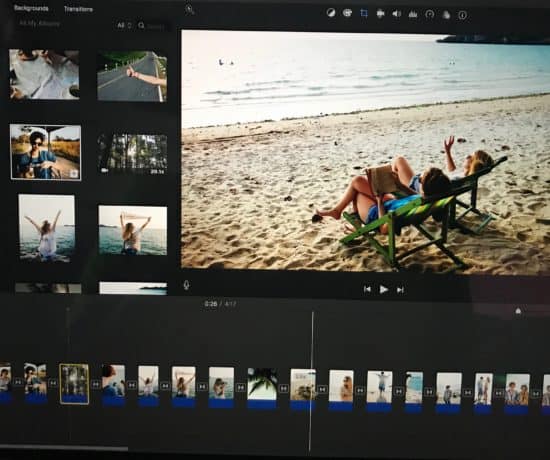The height and width of the screenshot is (460, 550).
Task: Click transition icon right after the palm tree clip
Action: (x=283, y=388)
